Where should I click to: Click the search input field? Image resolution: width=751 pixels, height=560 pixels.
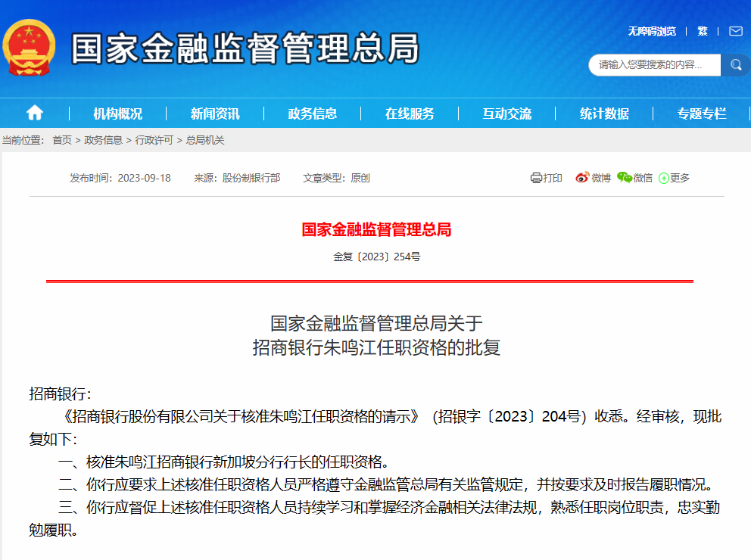click(x=654, y=65)
